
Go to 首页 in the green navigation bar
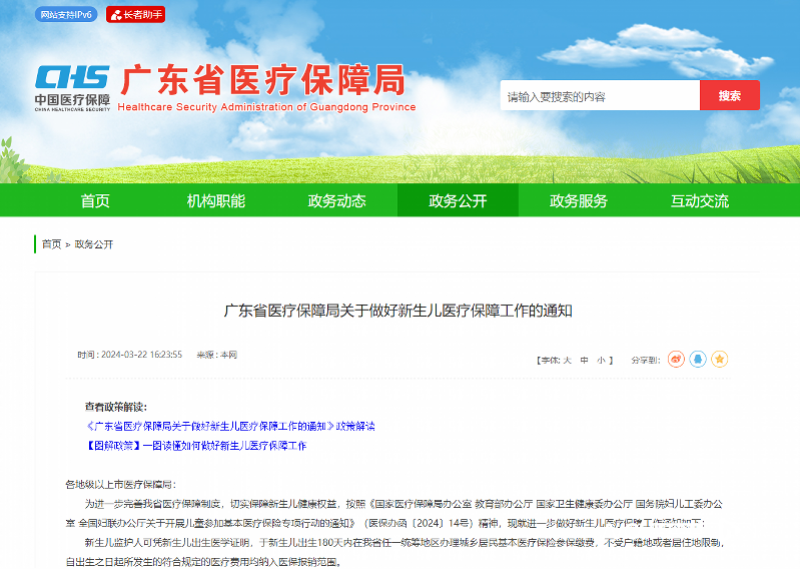click(x=95, y=201)
